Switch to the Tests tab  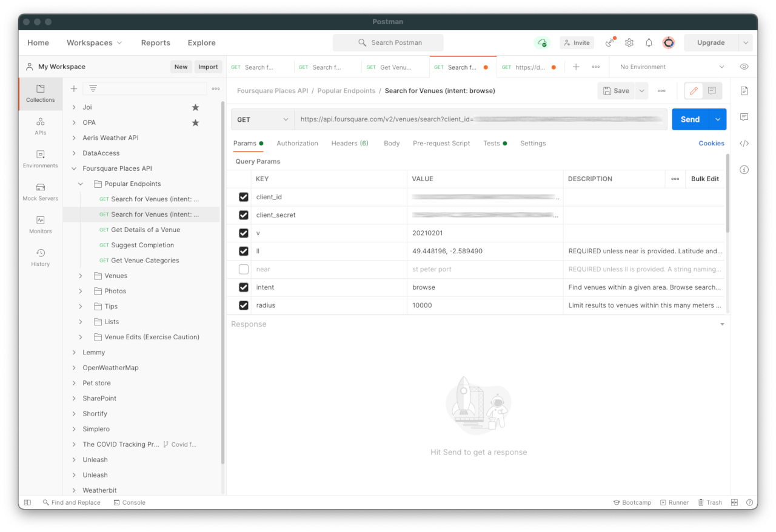point(495,144)
